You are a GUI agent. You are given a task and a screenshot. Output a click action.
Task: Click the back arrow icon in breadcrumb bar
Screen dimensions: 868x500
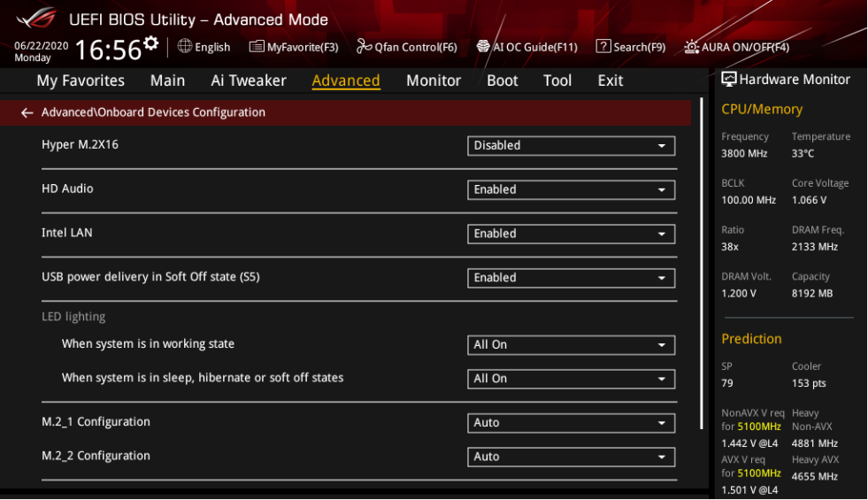(27, 113)
